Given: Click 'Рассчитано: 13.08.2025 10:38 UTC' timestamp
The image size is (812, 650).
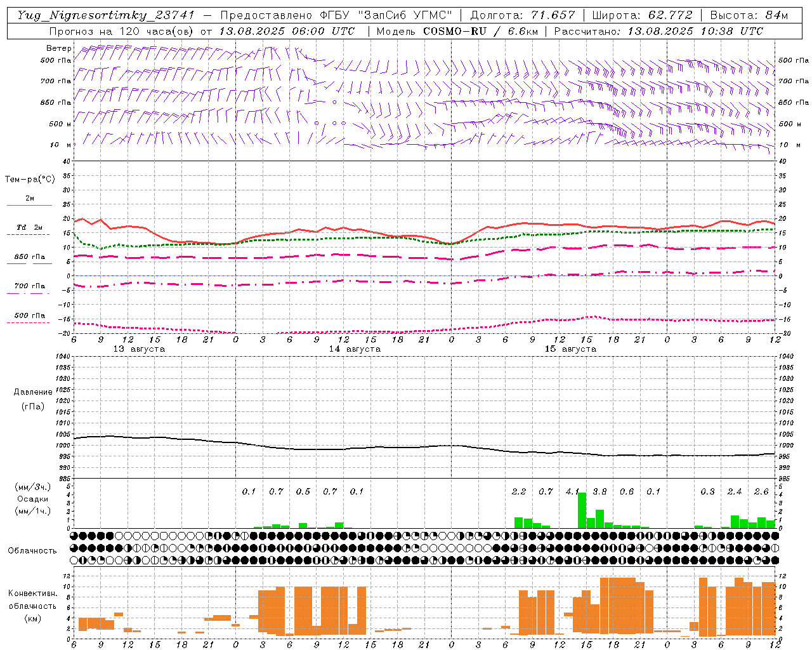Looking at the screenshot, I should click(x=658, y=31).
